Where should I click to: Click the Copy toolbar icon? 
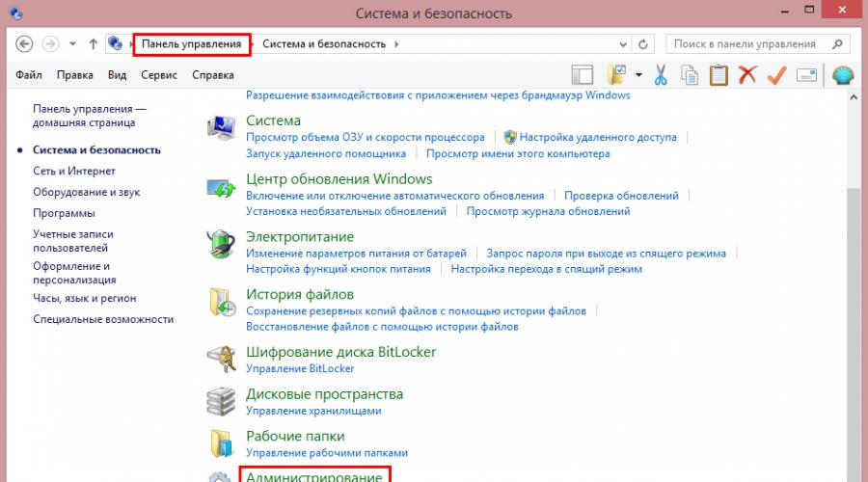coord(690,75)
